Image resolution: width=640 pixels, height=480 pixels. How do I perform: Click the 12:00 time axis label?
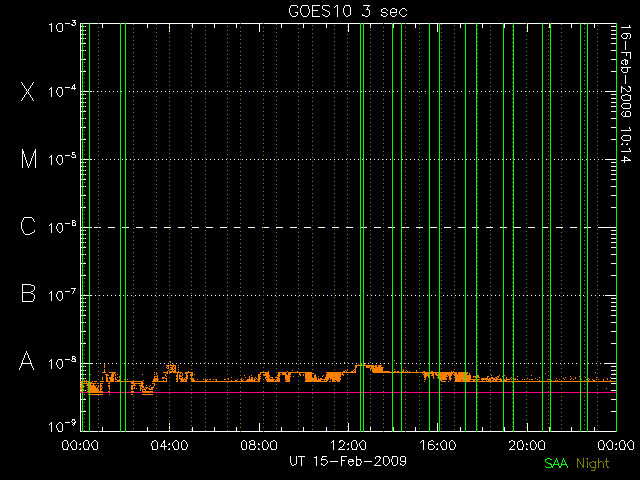[x=348, y=445]
